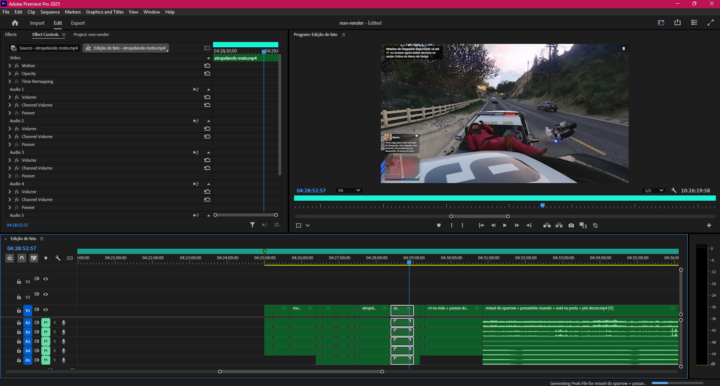
Task: Step back one frame in Program monitor
Action: pos(493,225)
